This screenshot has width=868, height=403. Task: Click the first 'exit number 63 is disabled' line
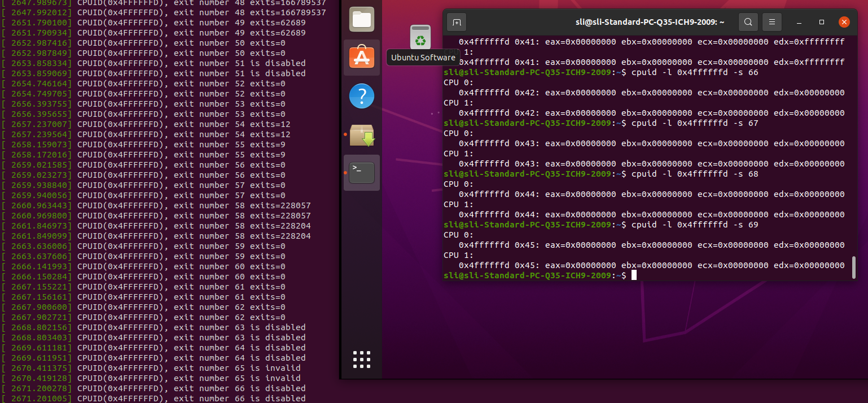(x=153, y=327)
